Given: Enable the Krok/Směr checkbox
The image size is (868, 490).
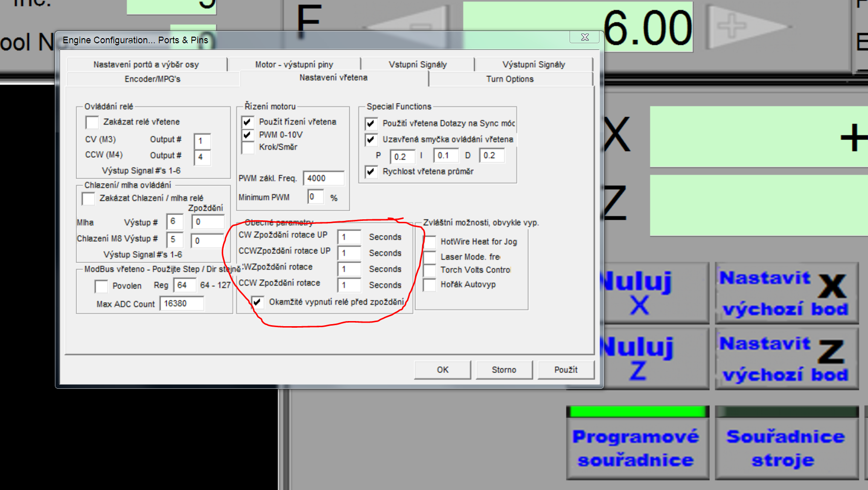Looking at the screenshot, I should coord(248,148).
